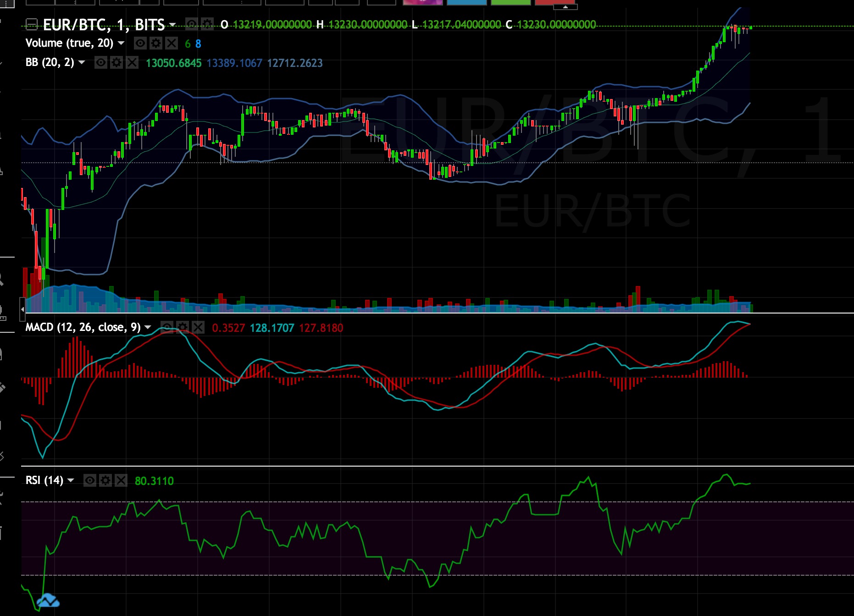The height and width of the screenshot is (616, 854).
Task: Remove the Volume indicator with X icon
Action: tap(172, 44)
